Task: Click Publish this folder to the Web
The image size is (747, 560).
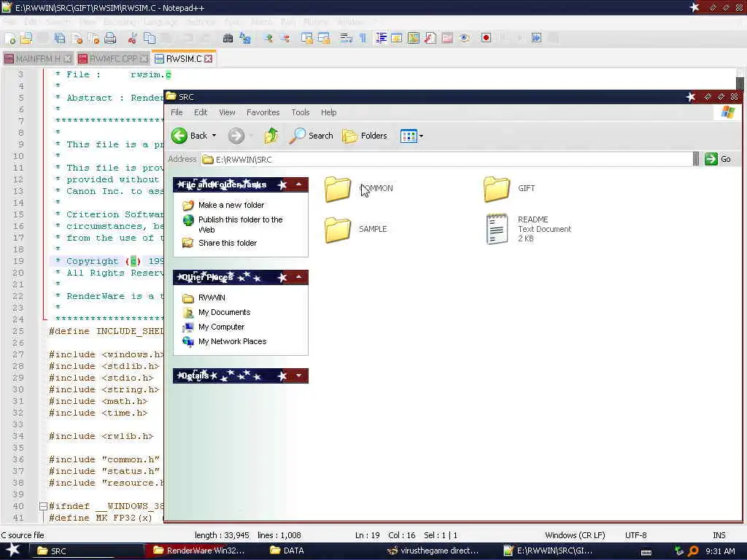Action: pyautogui.click(x=240, y=225)
